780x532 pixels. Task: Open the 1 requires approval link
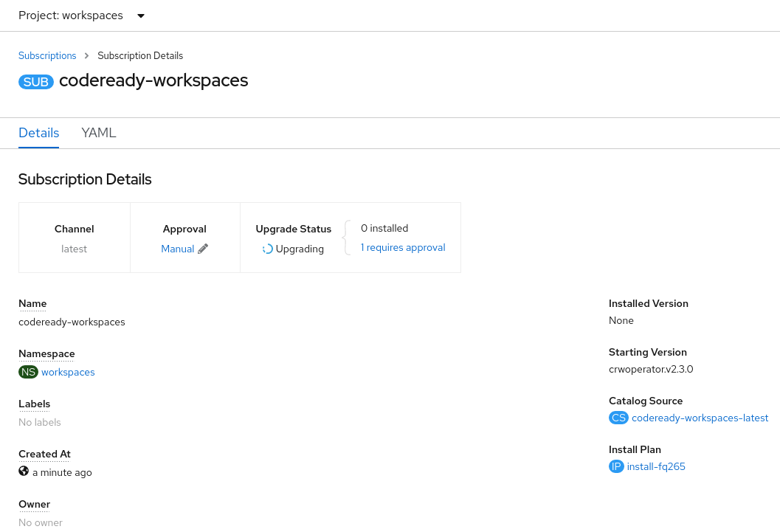click(x=403, y=248)
